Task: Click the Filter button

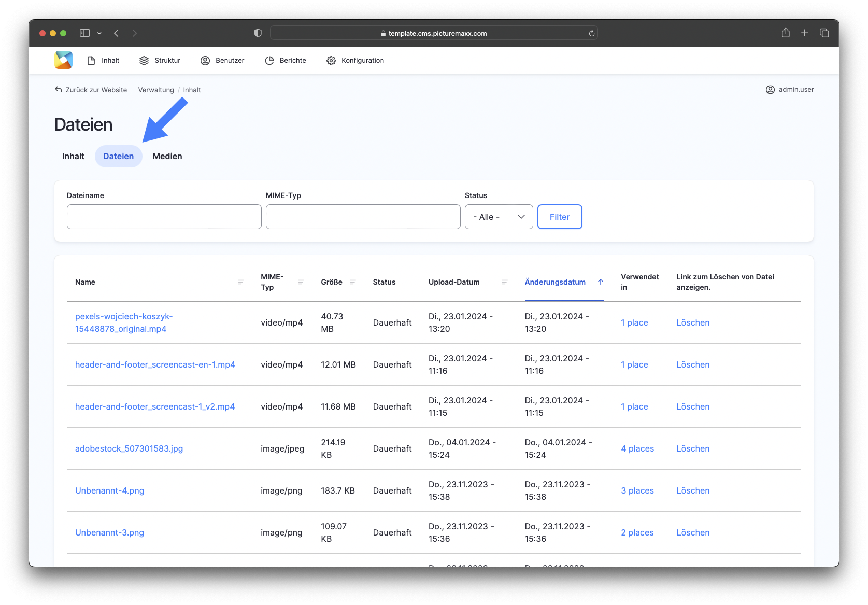Action: [x=560, y=217]
